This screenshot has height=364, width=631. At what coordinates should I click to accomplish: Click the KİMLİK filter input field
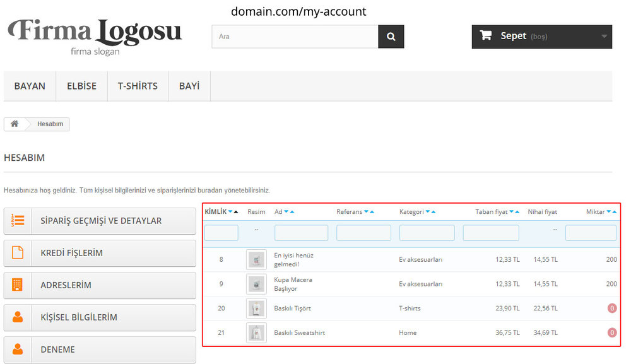coord(221,233)
